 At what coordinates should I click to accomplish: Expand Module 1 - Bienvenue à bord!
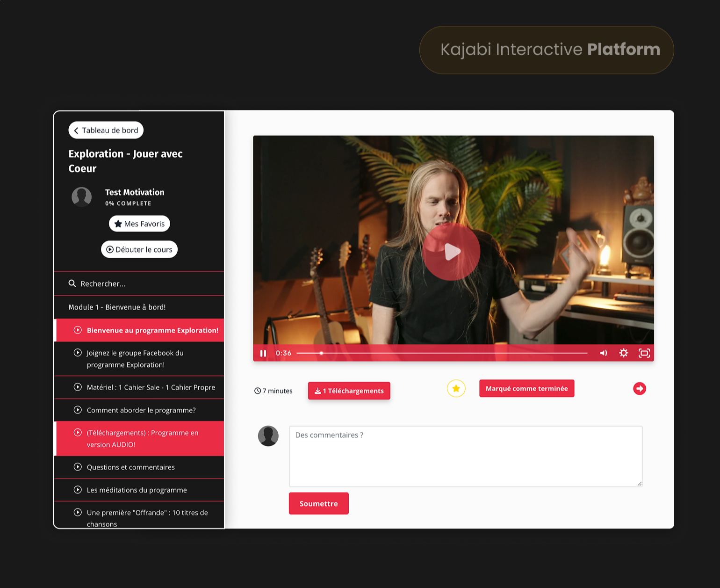139,307
